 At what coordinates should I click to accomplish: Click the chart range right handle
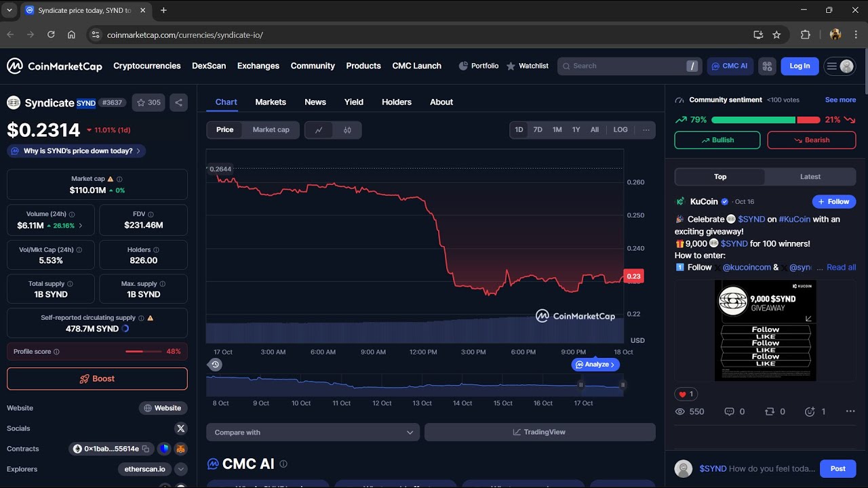pyautogui.click(x=623, y=385)
